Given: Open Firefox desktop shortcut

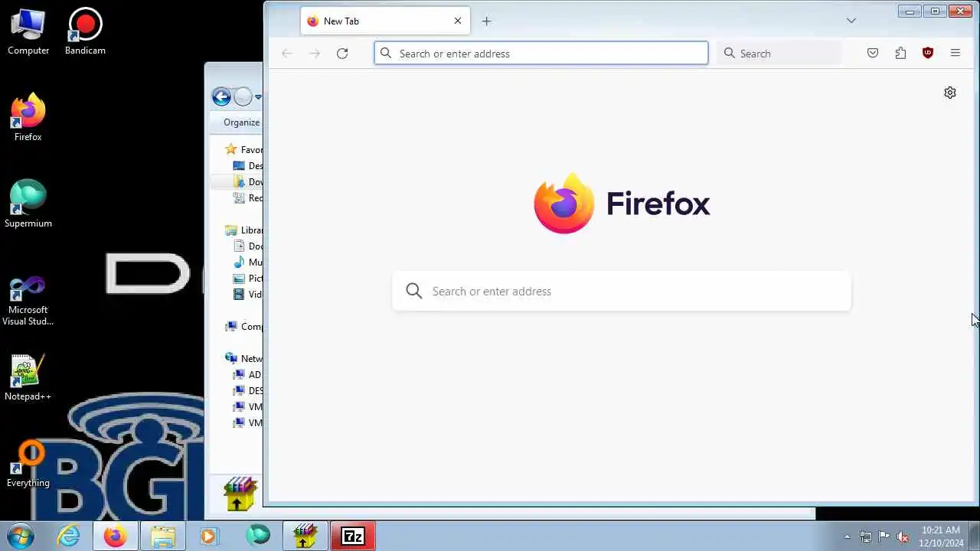Looking at the screenshot, I should tap(28, 117).
